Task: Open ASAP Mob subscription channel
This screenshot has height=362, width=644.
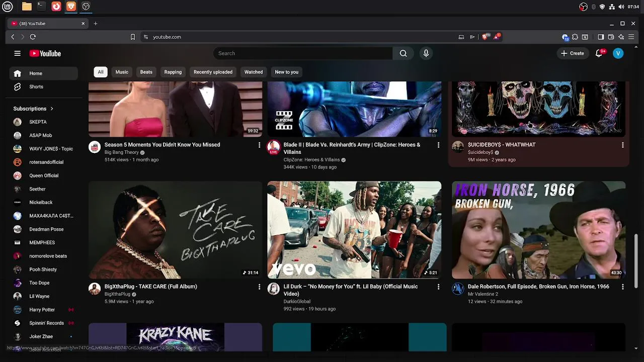Action: 43,135
